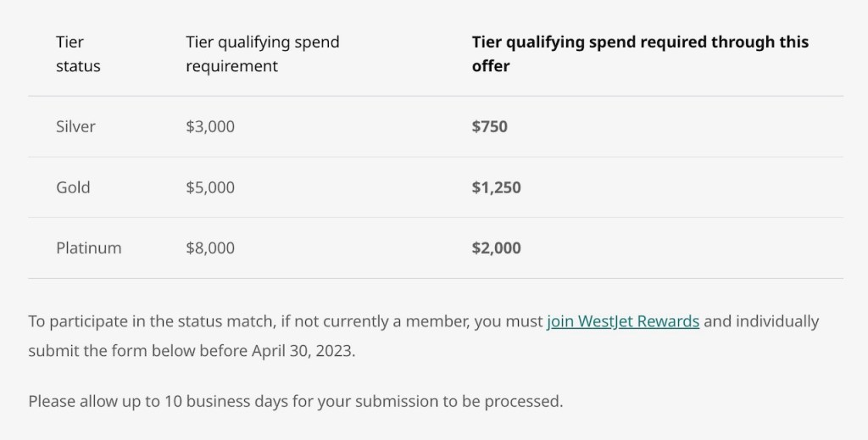Click the $8,000 spend requirement value

pos(210,248)
